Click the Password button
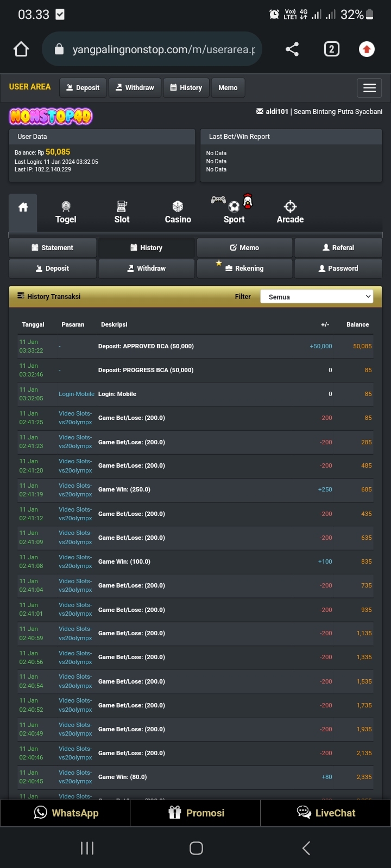Image resolution: width=391 pixels, height=868 pixels. tap(338, 269)
